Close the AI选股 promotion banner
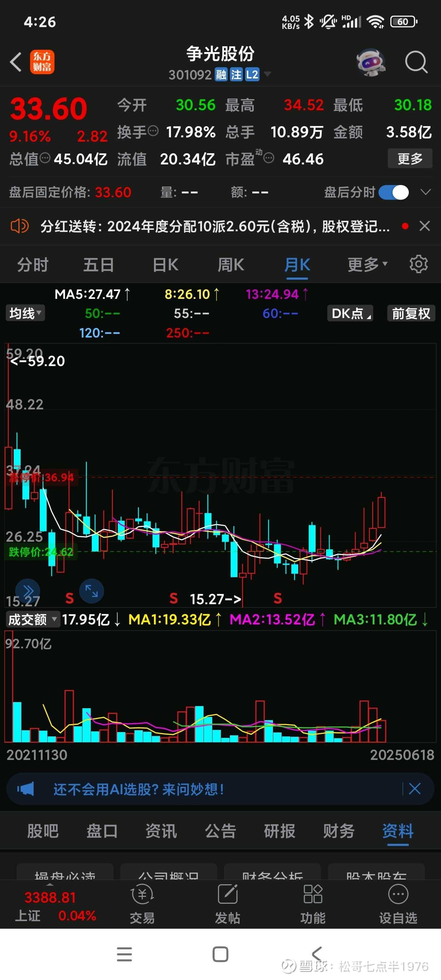Screen dimensions: 441x980 (414, 788)
